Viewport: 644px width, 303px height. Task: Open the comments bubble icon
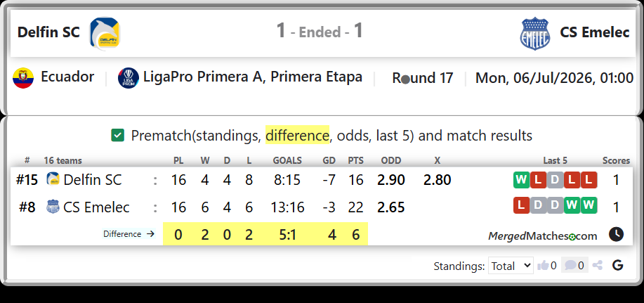[x=570, y=266]
